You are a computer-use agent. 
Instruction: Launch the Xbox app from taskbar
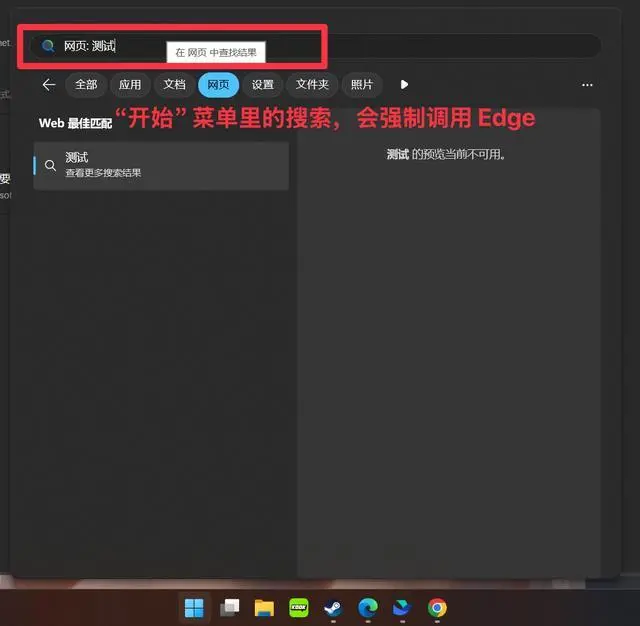pos(298,608)
